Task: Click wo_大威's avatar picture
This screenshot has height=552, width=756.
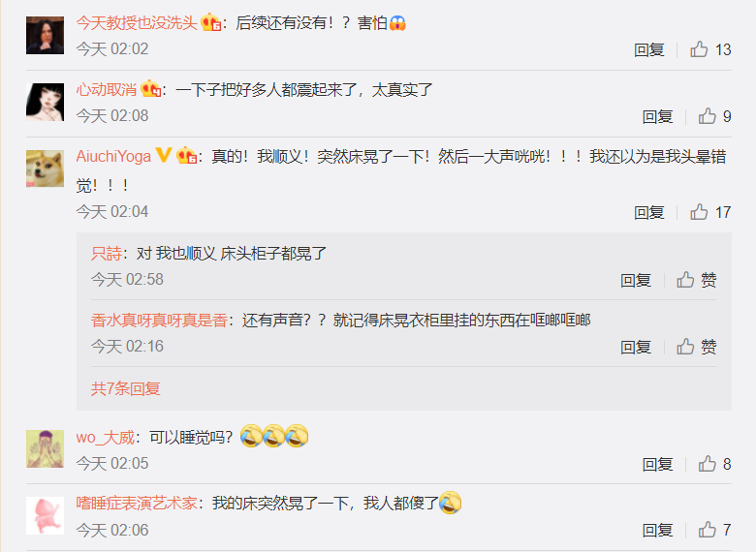Action: 45,449
